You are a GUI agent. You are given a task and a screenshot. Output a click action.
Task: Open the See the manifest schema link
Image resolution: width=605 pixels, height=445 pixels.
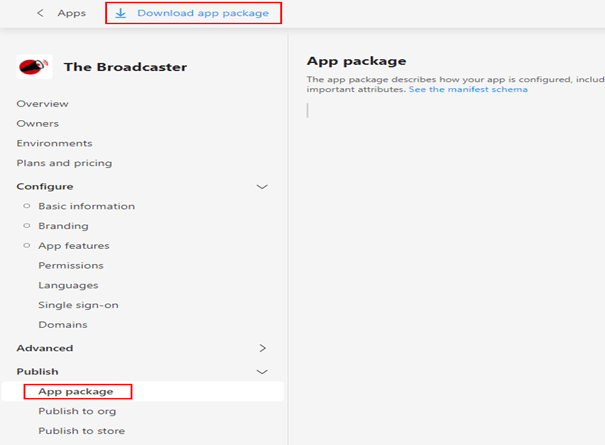pyautogui.click(x=468, y=89)
